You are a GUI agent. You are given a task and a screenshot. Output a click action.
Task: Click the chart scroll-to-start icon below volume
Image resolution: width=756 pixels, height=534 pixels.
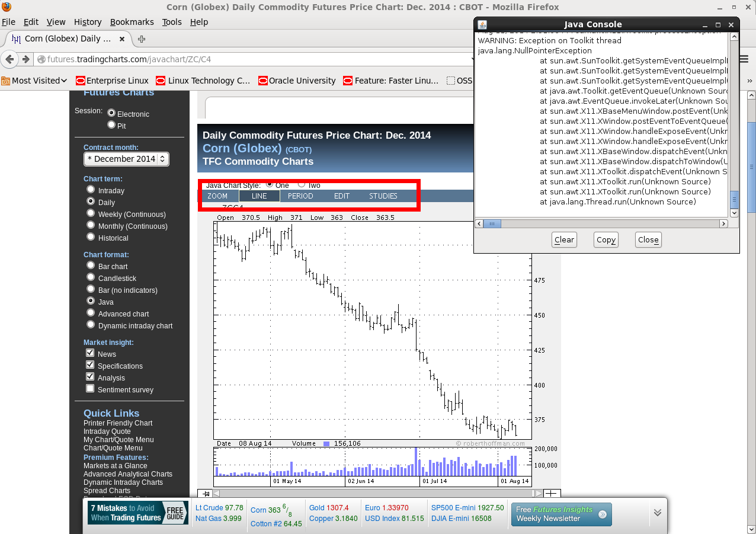click(x=206, y=493)
